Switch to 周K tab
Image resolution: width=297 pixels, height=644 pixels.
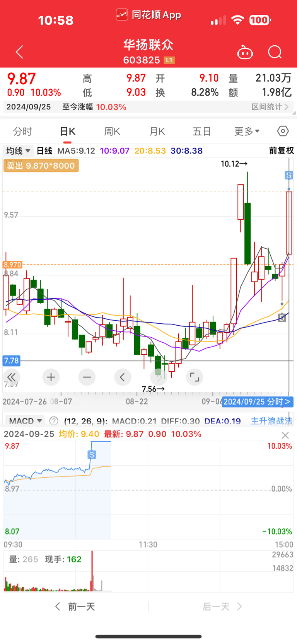[x=112, y=132]
